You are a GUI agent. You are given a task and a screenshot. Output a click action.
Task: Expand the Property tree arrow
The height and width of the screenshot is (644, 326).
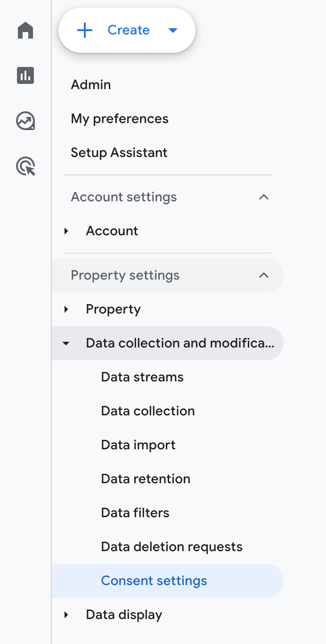(66, 309)
